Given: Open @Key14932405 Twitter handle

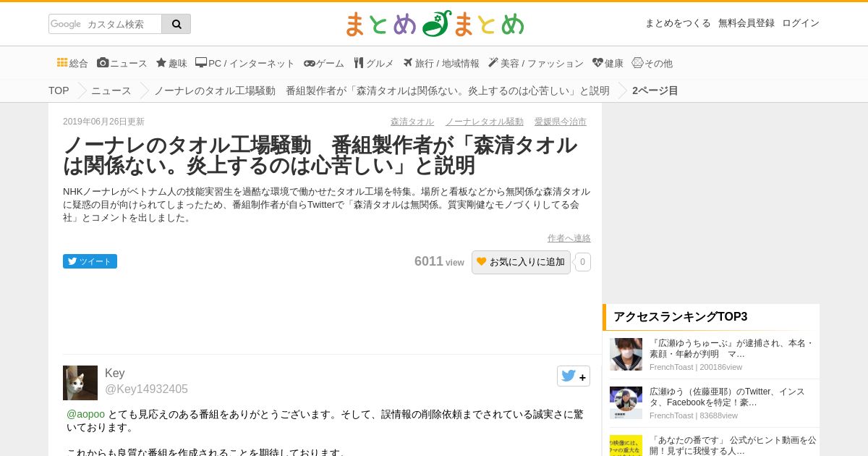Looking at the screenshot, I should tap(146, 389).
